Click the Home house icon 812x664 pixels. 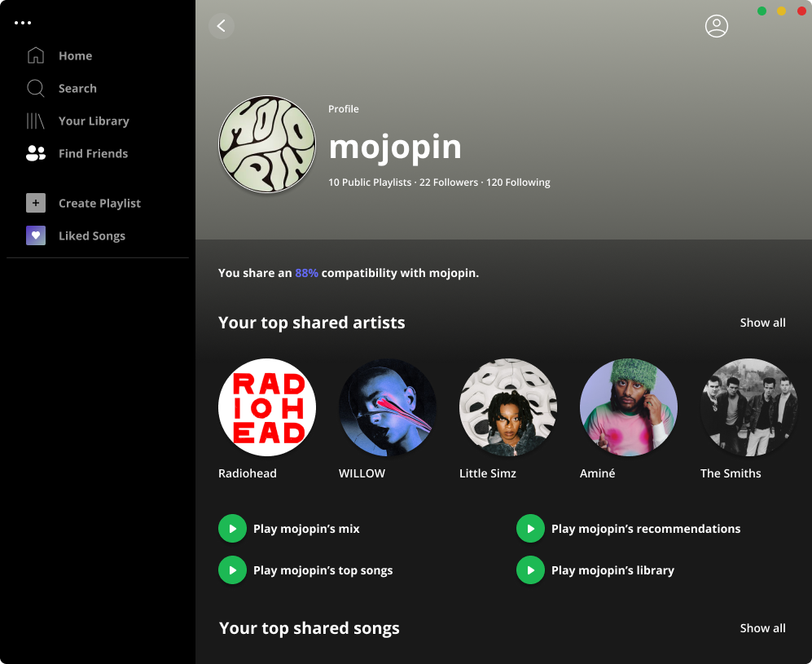[x=36, y=55]
